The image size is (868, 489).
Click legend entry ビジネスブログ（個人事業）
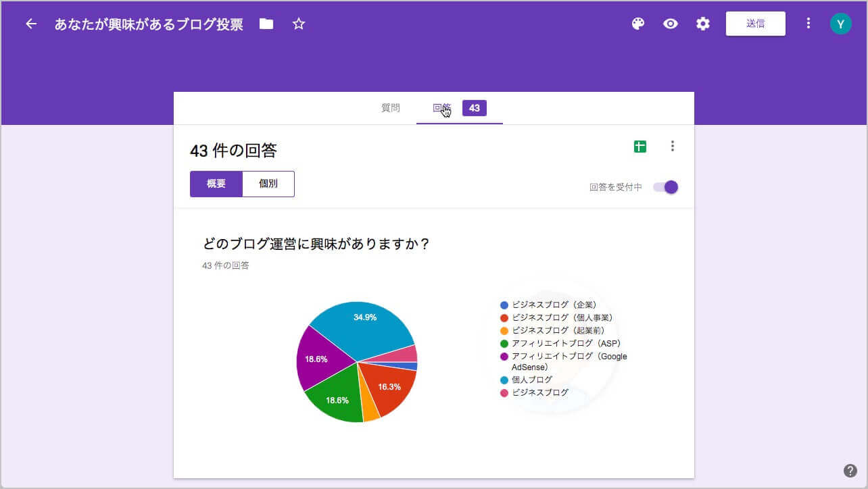pyautogui.click(x=562, y=318)
